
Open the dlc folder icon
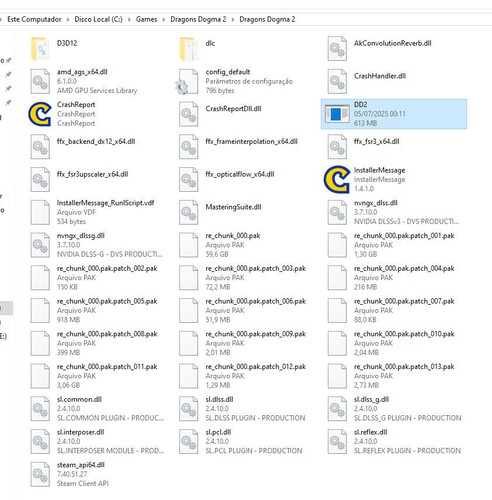click(x=189, y=49)
